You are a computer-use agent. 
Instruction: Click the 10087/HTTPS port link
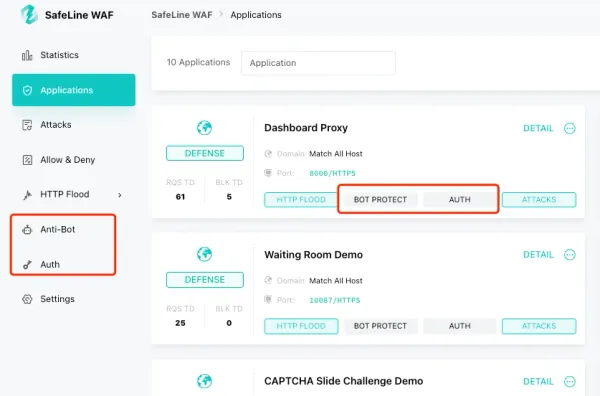pos(335,300)
